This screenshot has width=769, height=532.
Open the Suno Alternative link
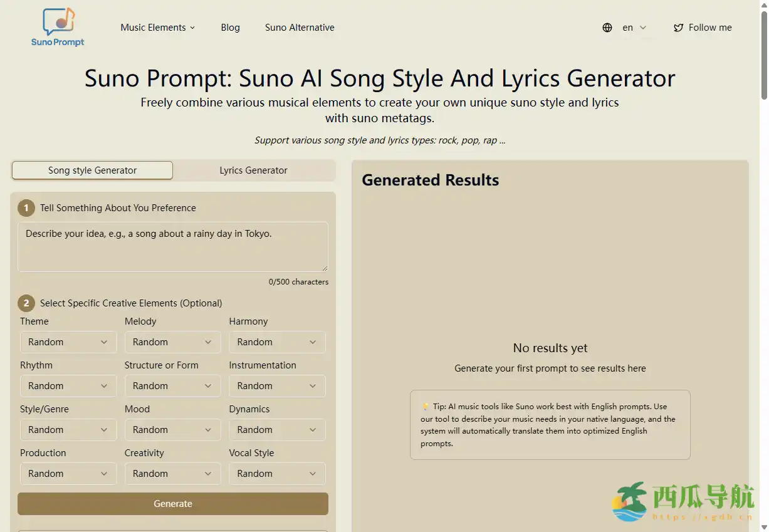point(300,28)
